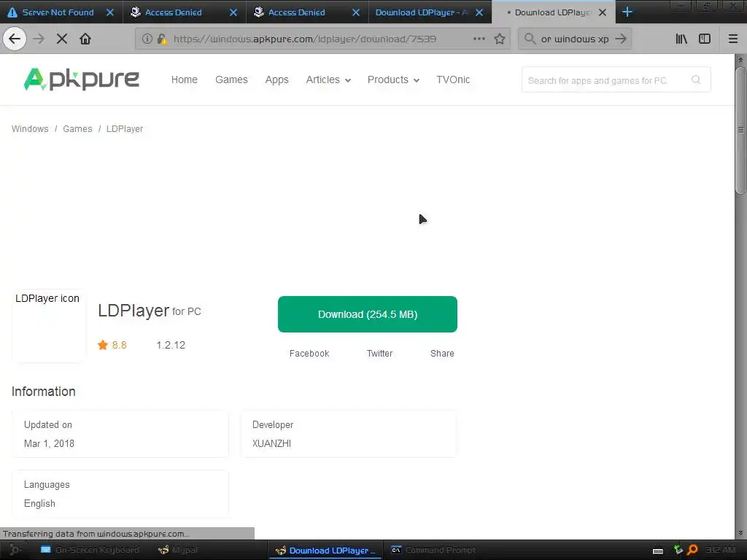Click the orange rating star next to 8.8
747x560 pixels.
[x=103, y=345]
